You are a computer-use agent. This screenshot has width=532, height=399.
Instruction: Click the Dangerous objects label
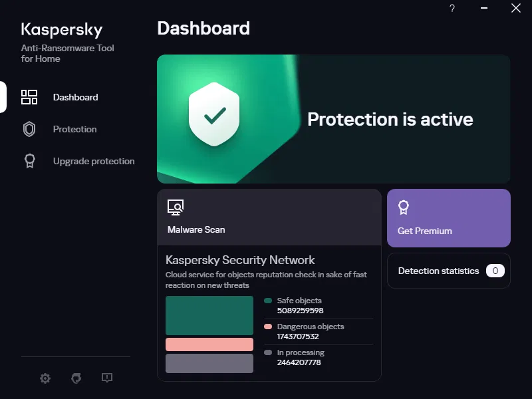(311, 327)
